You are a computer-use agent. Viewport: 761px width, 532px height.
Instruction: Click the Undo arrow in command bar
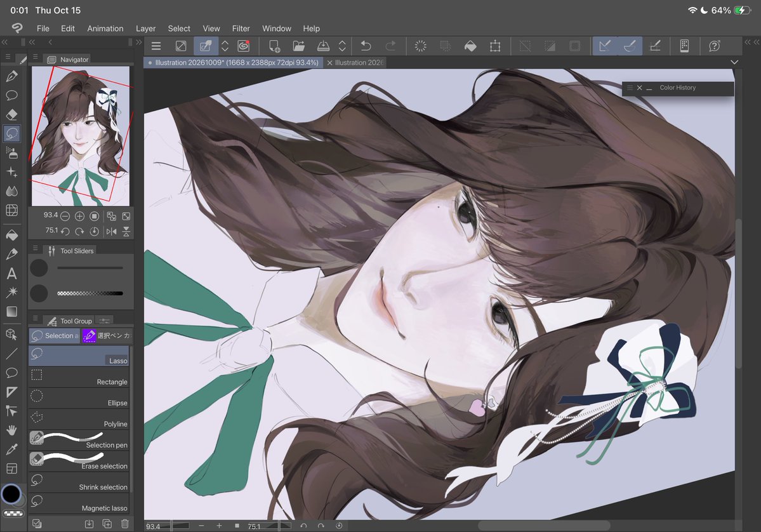(x=366, y=46)
